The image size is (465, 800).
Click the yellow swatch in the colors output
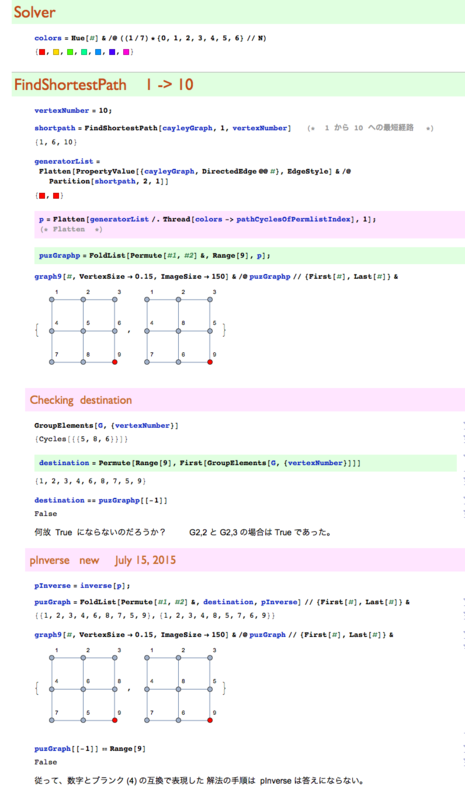[56, 52]
